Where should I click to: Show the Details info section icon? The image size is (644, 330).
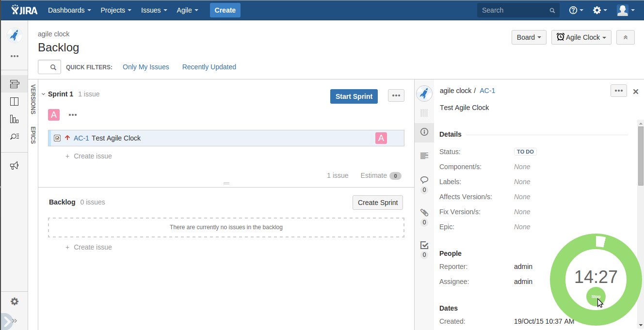[x=424, y=132]
